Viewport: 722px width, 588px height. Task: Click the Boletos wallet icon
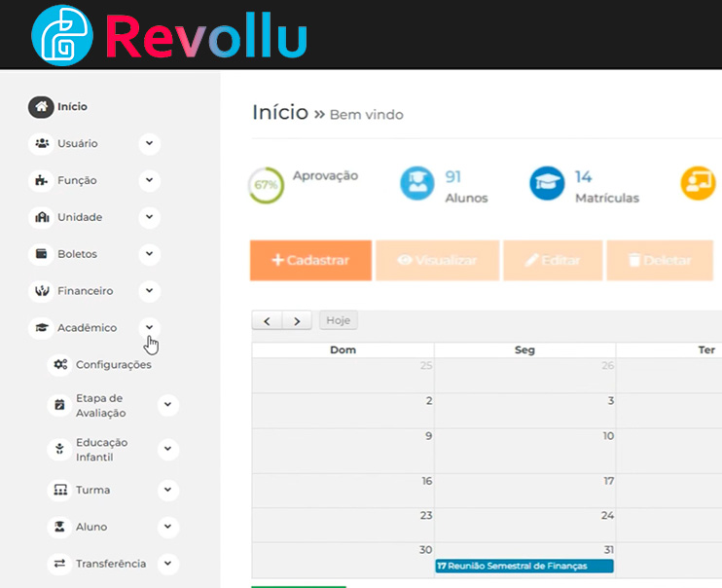point(42,254)
